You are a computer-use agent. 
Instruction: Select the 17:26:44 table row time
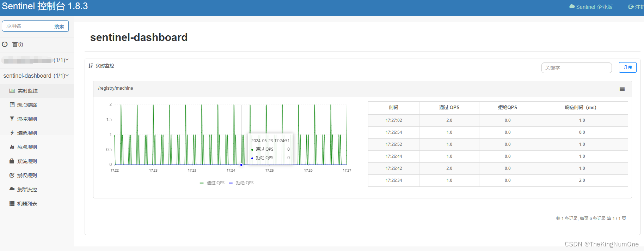pyautogui.click(x=394, y=156)
